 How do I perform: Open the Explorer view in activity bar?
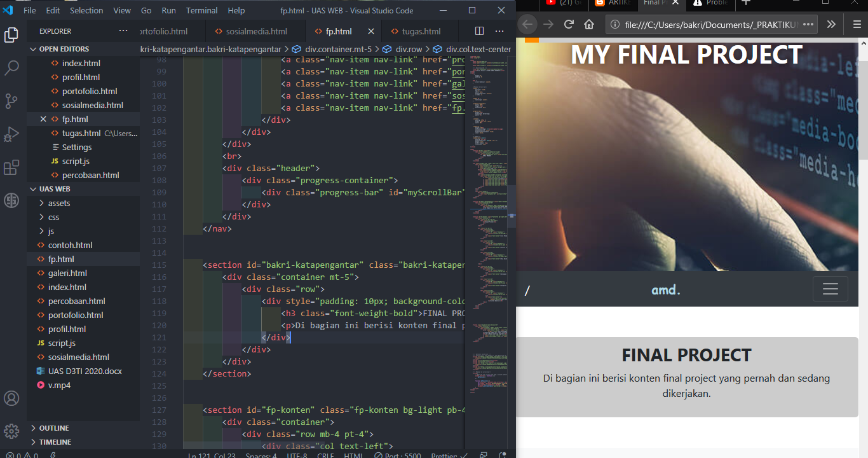pyautogui.click(x=11, y=35)
